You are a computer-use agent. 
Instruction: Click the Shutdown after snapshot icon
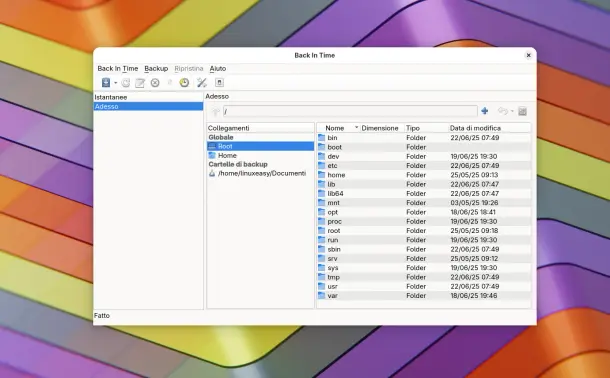(219, 82)
